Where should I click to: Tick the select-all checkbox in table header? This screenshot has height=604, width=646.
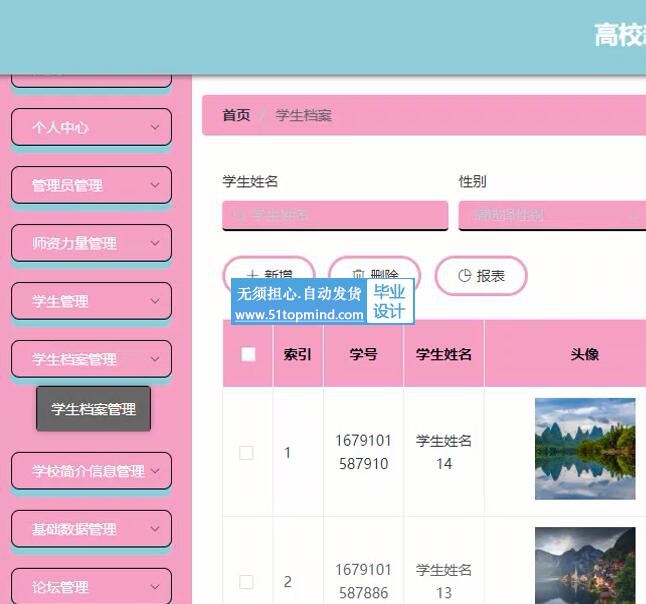[x=248, y=354]
